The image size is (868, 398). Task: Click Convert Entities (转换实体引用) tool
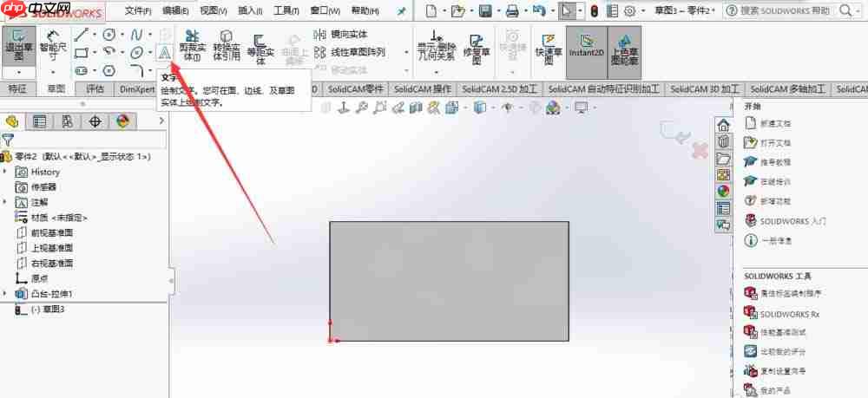[227, 45]
